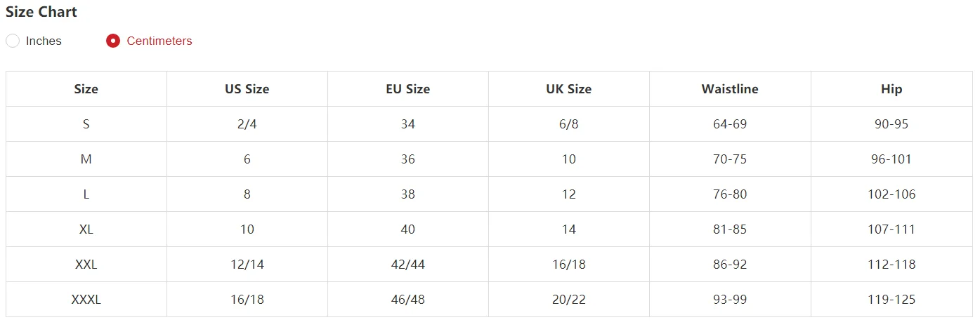The image size is (980, 327).
Task: Click the 64-69 waistline cell
Action: [x=729, y=124]
